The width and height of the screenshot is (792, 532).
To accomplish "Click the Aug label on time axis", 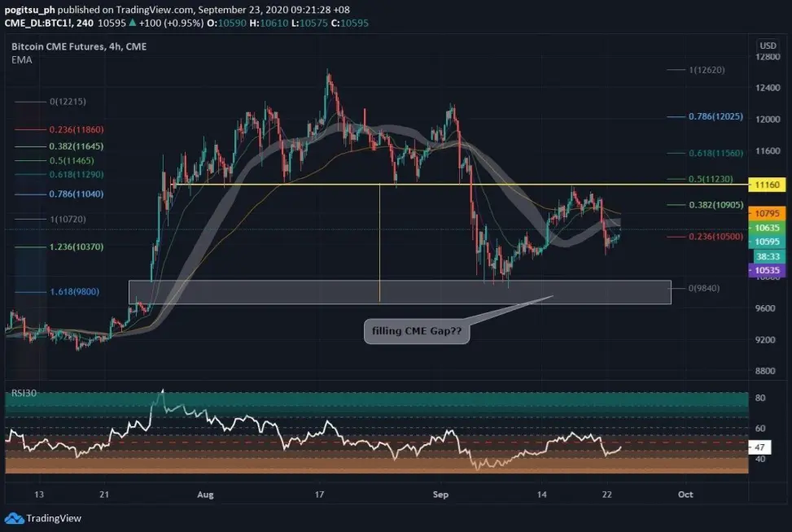I will pos(206,495).
